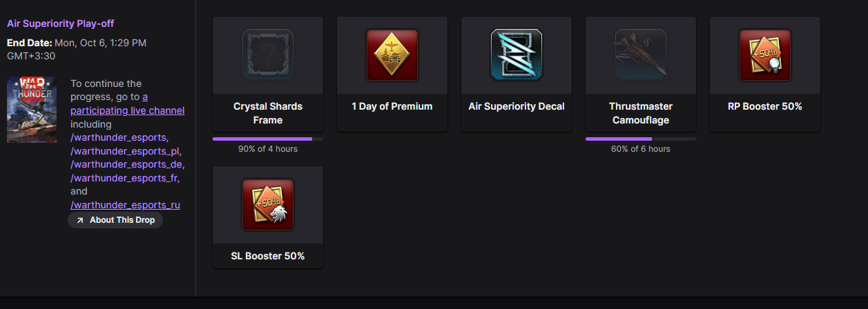Click the War Thunder game box art

(x=32, y=110)
